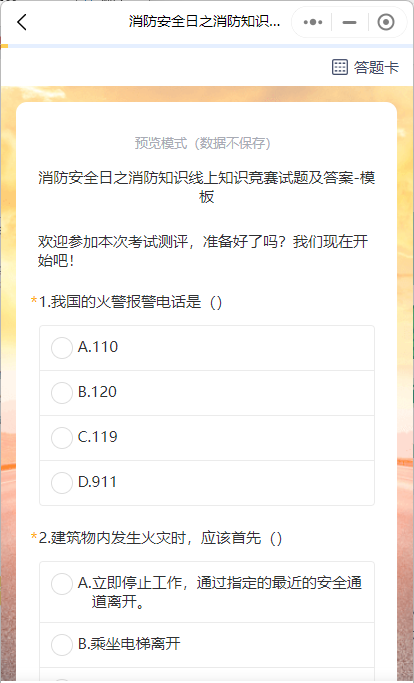This screenshot has height=683, width=414.
Task: Close mini program via circle target icon
Action: 386,22
